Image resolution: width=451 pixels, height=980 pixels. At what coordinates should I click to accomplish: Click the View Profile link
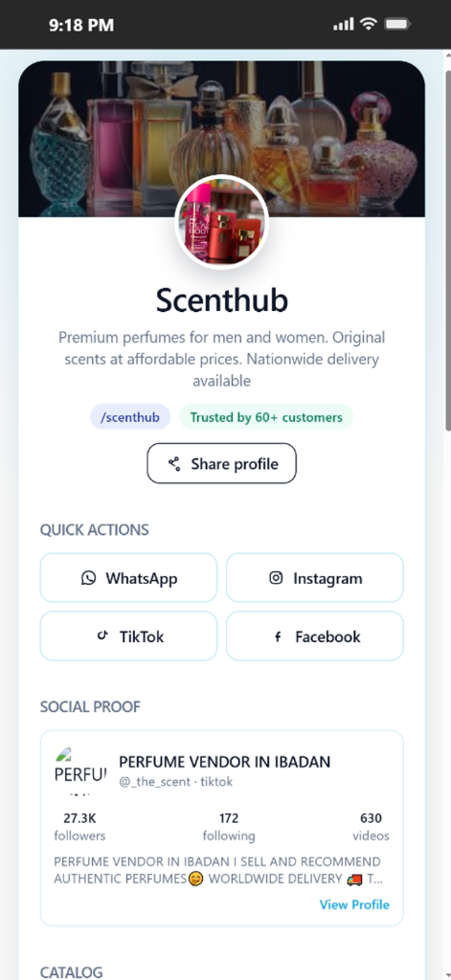click(x=354, y=904)
